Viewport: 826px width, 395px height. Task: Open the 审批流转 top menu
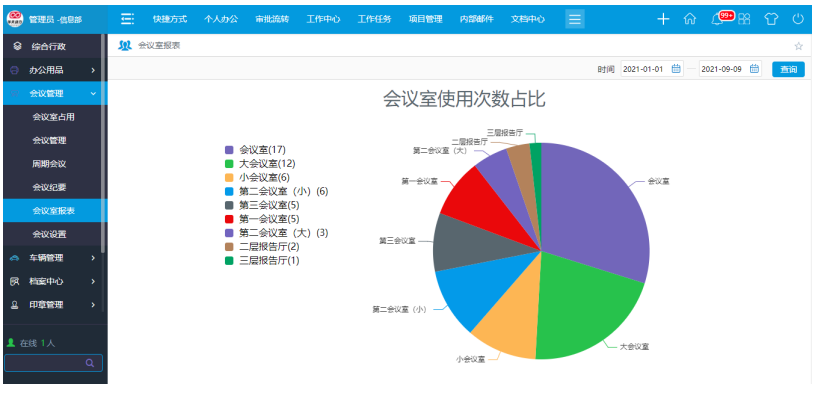point(272,19)
